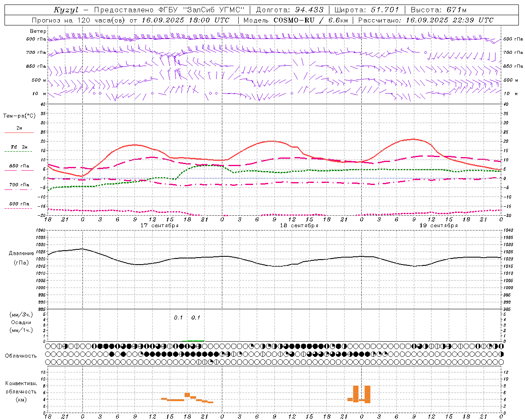Click the green precipitation bar
The height and width of the screenshot is (420, 525).
coord(196,340)
